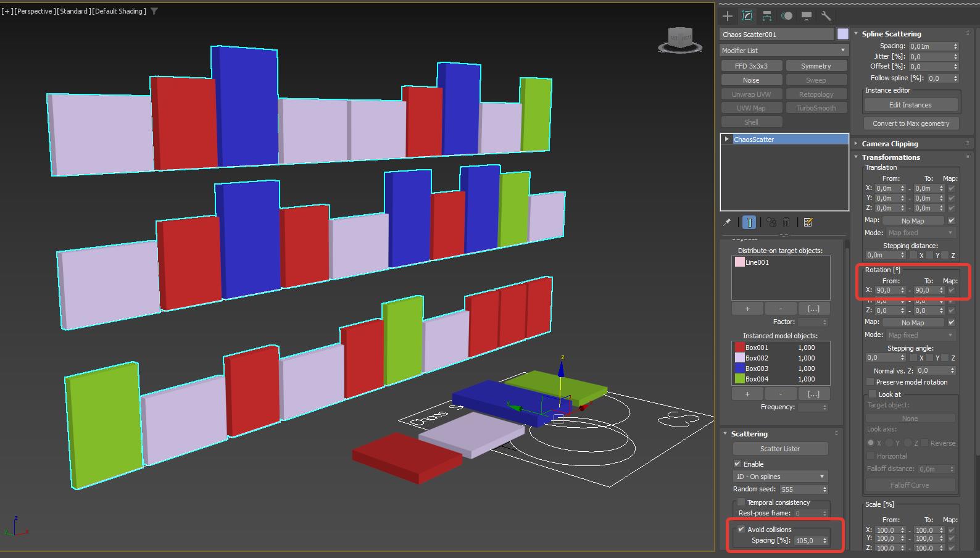Switch to the Modify command panel
The height and width of the screenshot is (558, 980).
(747, 16)
